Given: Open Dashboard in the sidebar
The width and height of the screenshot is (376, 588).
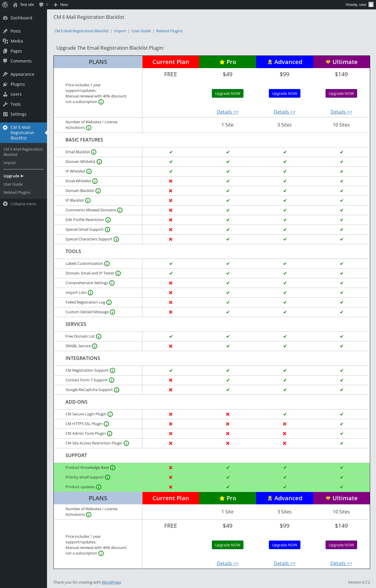Looking at the screenshot, I should 23,18.
